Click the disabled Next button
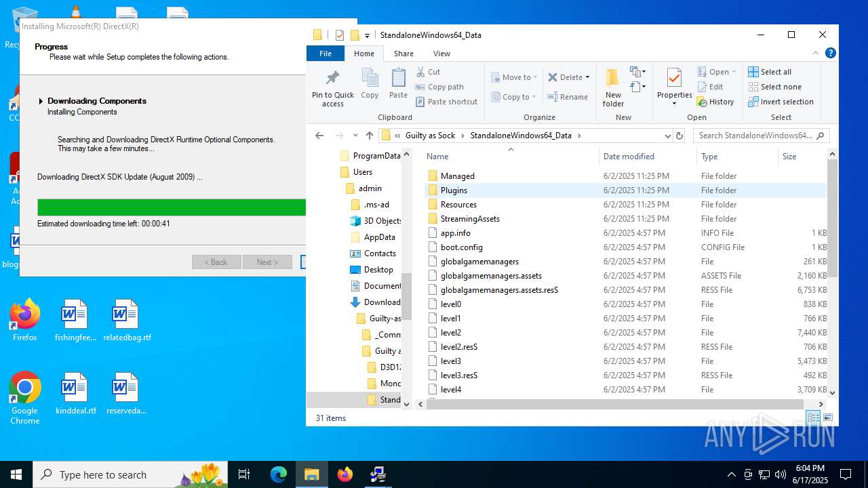 [x=267, y=262]
